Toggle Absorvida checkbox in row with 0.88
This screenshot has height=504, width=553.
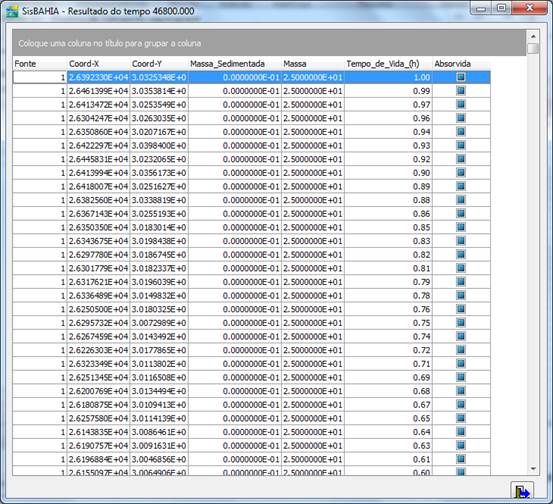[x=461, y=200]
